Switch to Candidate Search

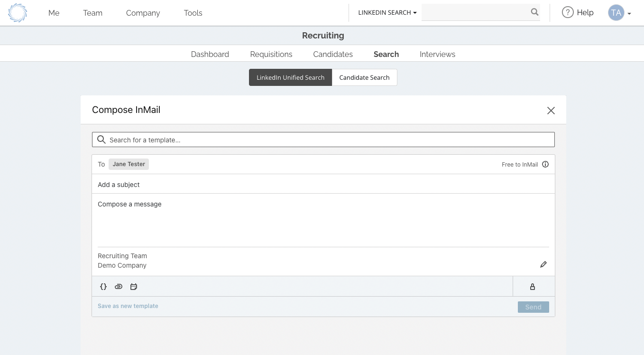point(364,77)
